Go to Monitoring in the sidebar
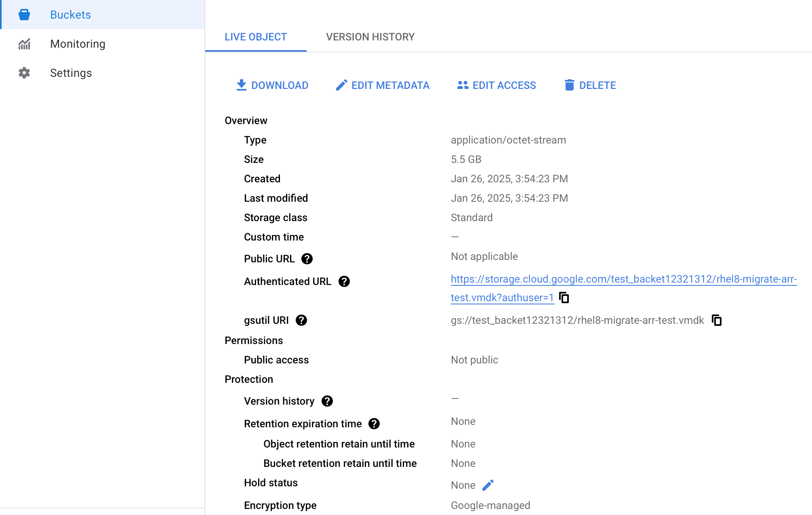The width and height of the screenshot is (812, 515). click(78, 44)
